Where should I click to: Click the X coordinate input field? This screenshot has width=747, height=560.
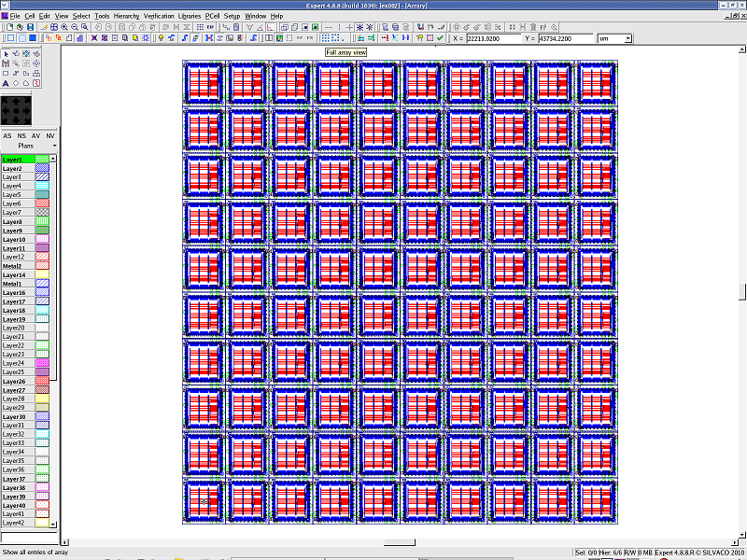[x=490, y=38]
